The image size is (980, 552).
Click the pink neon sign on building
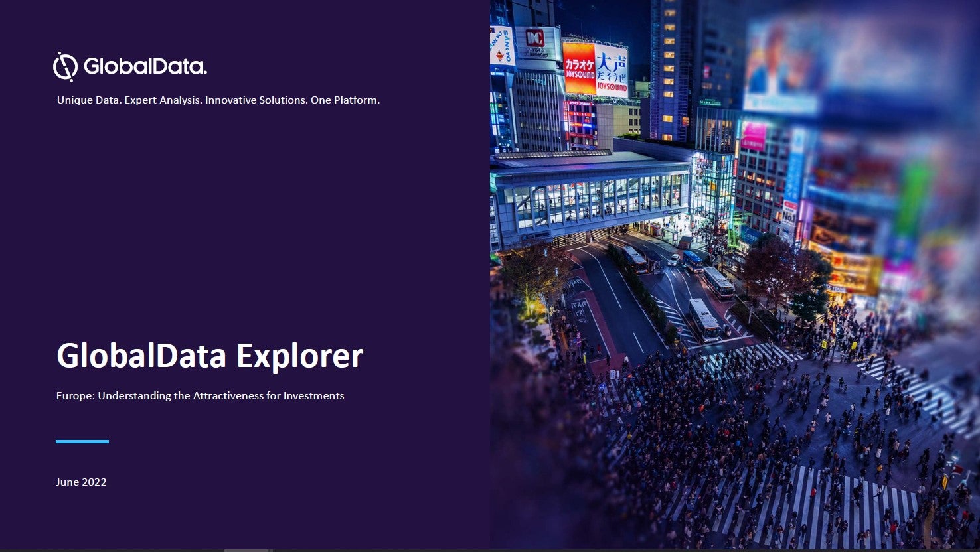(754, 137)
